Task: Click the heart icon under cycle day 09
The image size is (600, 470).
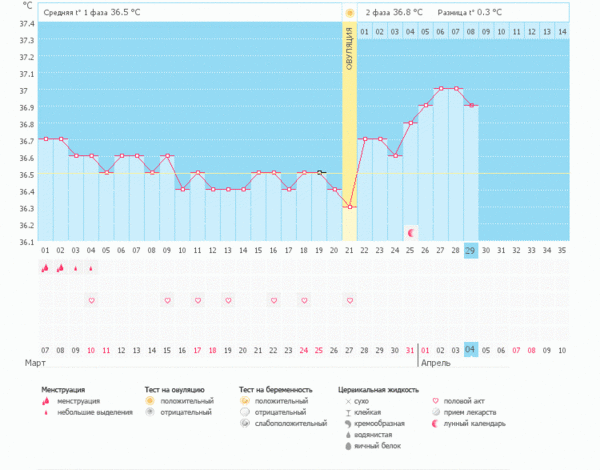Action: click(x=167, y=300)
